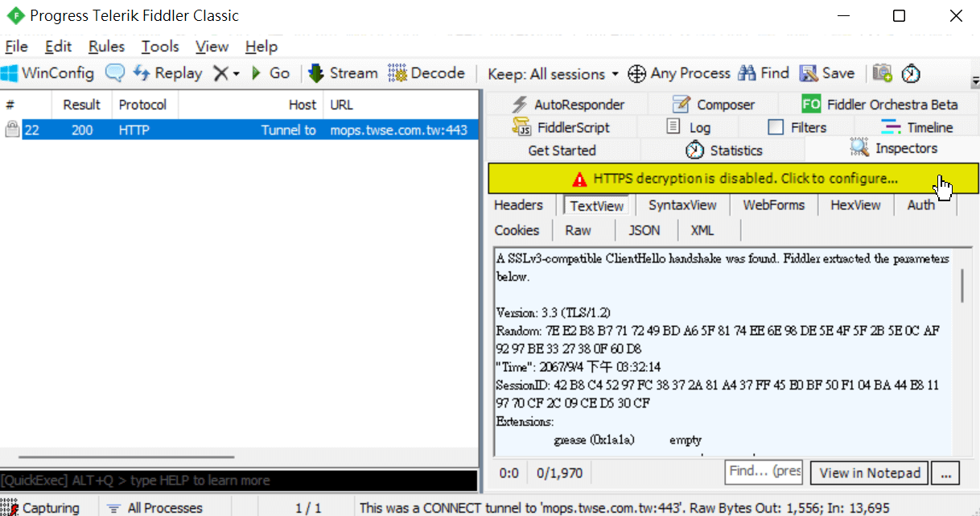Viewport: 980px width, 516px height.
Task: Sort sessions by the # column header
Action: pyautogui.click(x=27, y=105)
